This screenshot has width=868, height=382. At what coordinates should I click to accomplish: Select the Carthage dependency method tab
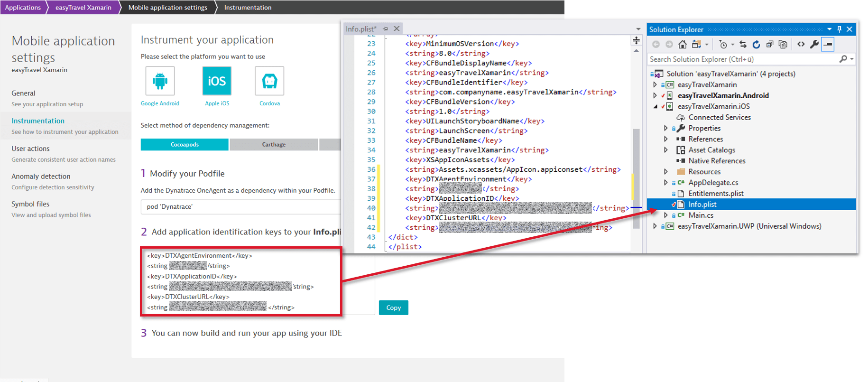click(x=274, y=145)
